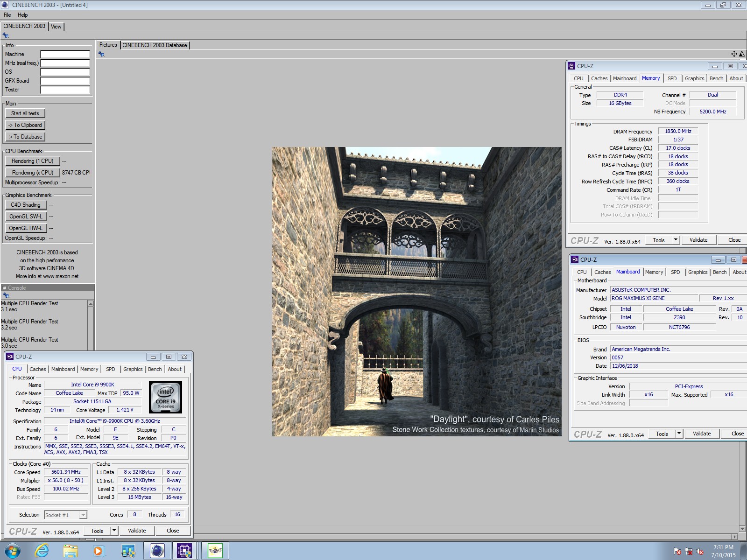Click the move cross icon in picture view

(734, 54)
